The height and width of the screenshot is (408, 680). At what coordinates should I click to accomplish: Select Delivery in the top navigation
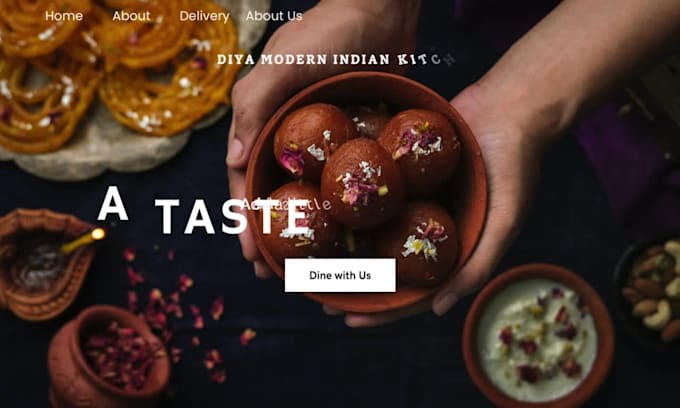click(x=204, y=16)
